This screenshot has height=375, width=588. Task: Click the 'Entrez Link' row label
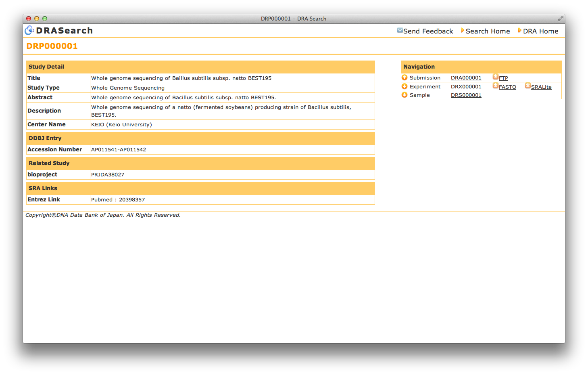pyautogui.click(x=44, y=199)
